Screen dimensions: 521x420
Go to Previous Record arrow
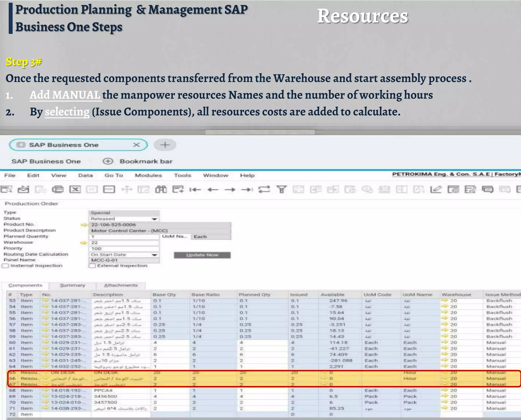pos(213,189)
